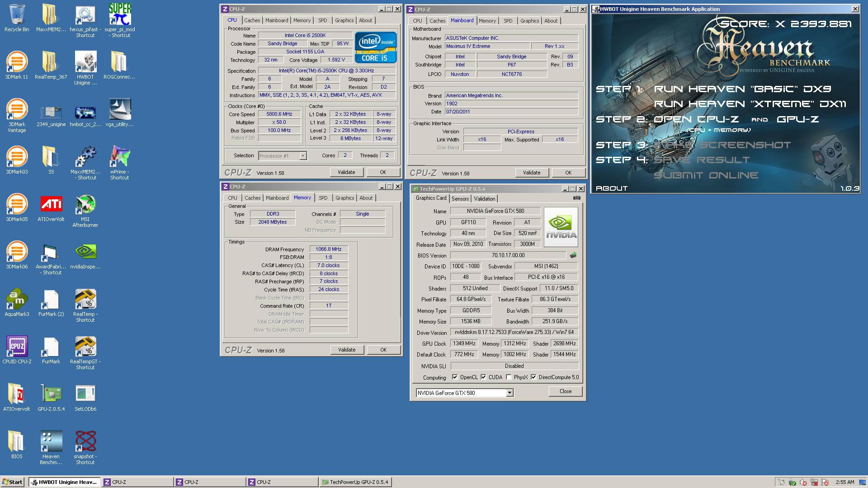Screen dimensions: 868x488
Task: Open S5 folder desktop icon
Action: [x=51, y=157]
